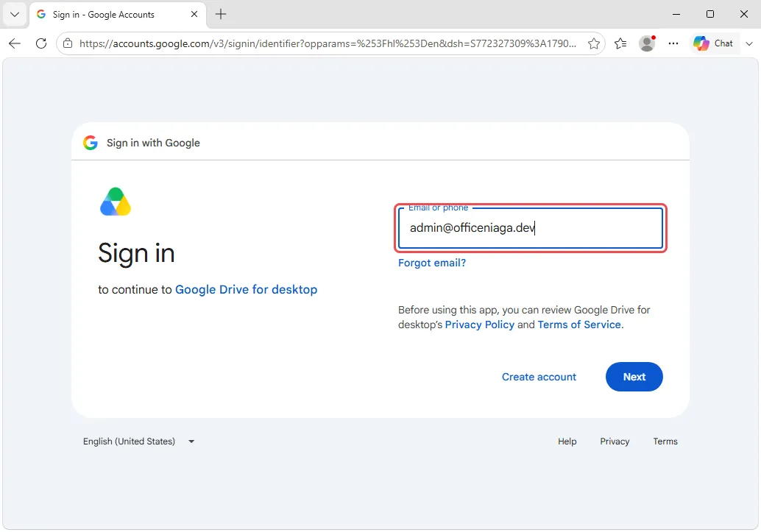Open the English (United States) language dropdown
This screenshot has width=761, height=532.
[x=139, y=441]
